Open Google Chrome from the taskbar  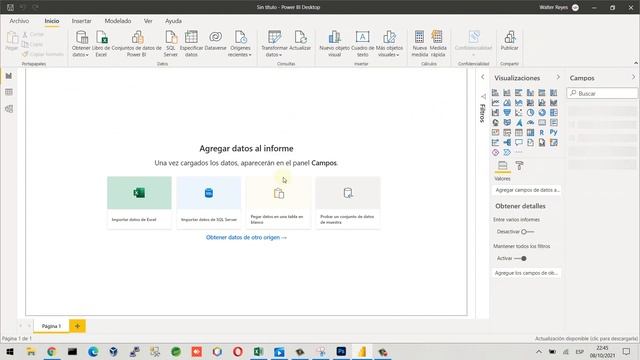51,352
